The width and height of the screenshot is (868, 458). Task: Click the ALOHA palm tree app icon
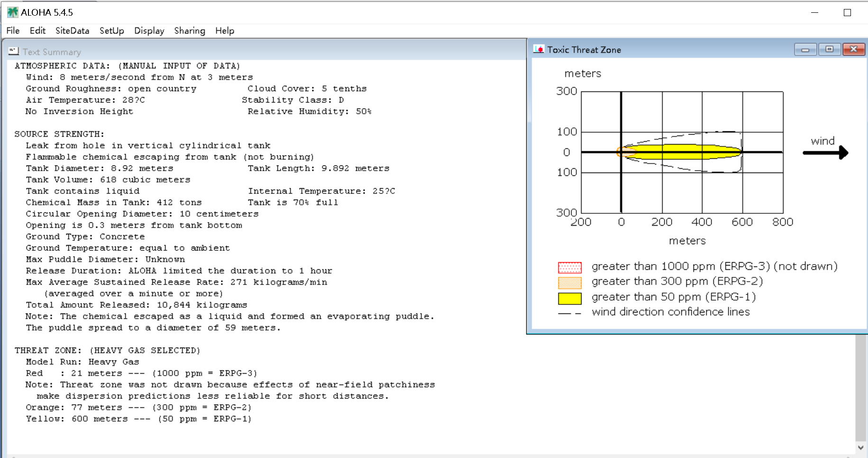tap(13, 12)
